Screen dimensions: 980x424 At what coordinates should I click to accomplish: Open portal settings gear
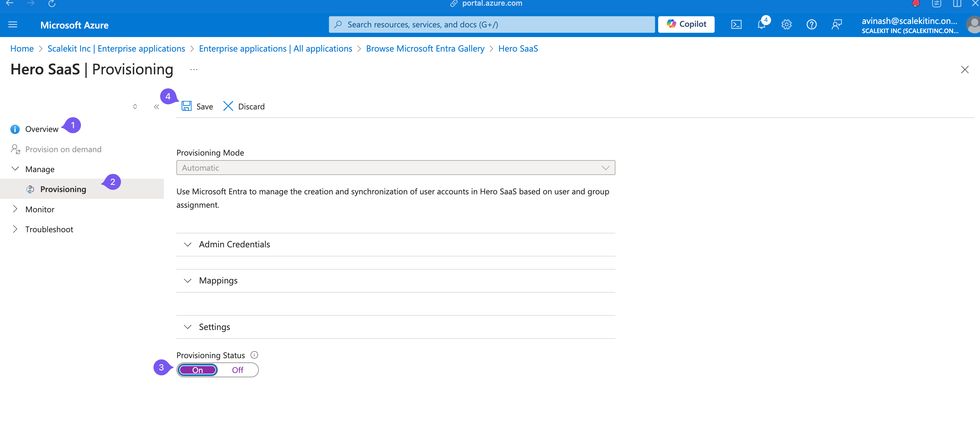click(786, 24)
